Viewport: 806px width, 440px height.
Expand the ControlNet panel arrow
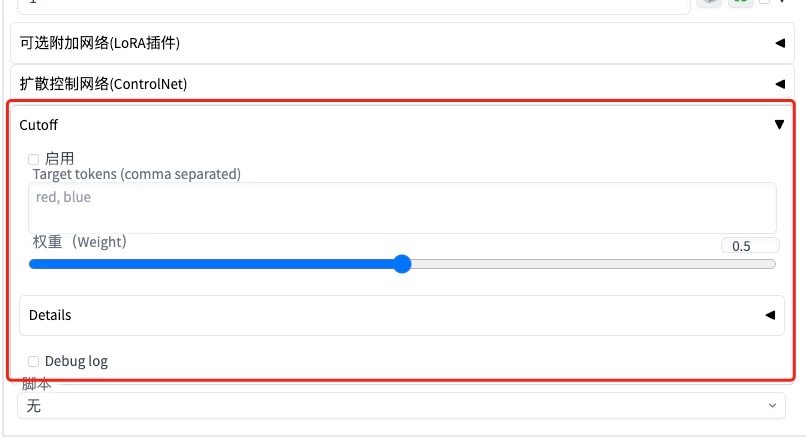click(x=779, y=84)
